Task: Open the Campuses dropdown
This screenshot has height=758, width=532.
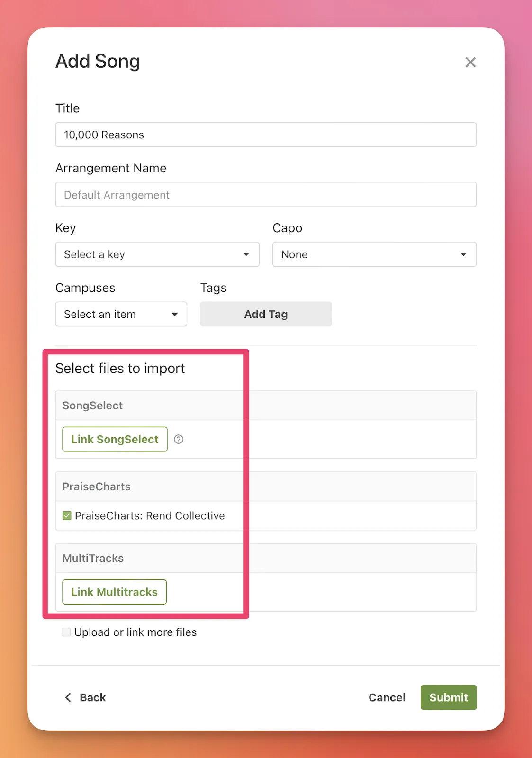Action: coord(121,314)
